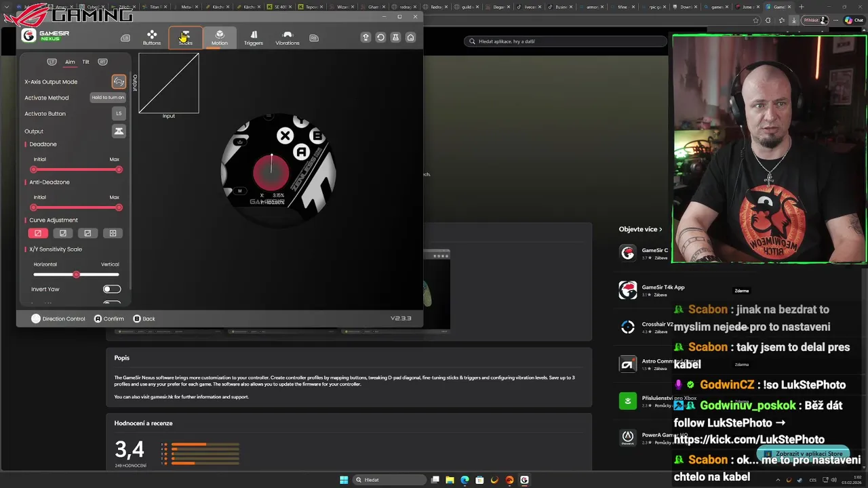Click the upload profile icon

point(366,37)
